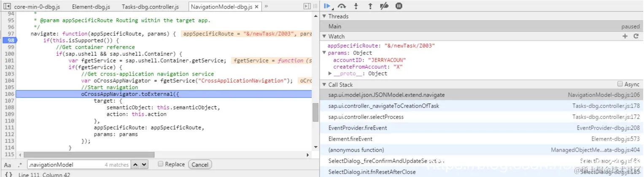Toggle the debugger sidebar pane icon
The image size is (644, 177).
coord(307,6)
